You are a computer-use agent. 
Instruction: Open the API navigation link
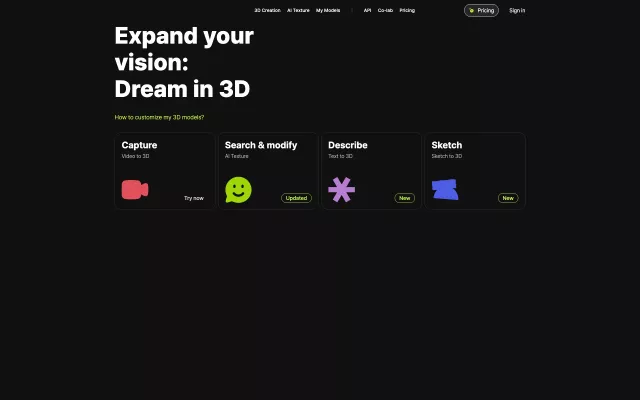click(367, 10)
